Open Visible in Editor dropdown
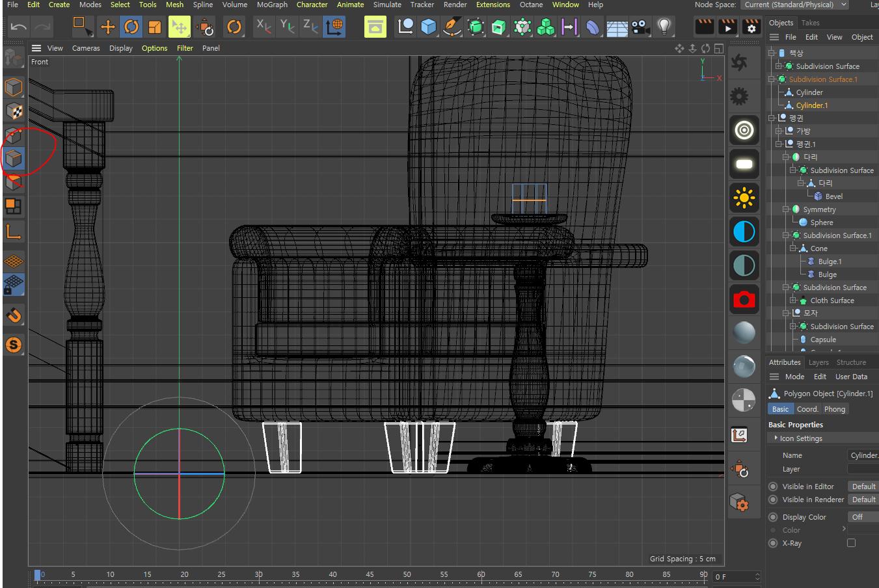 pyautogui.click(x=863, y=487)
